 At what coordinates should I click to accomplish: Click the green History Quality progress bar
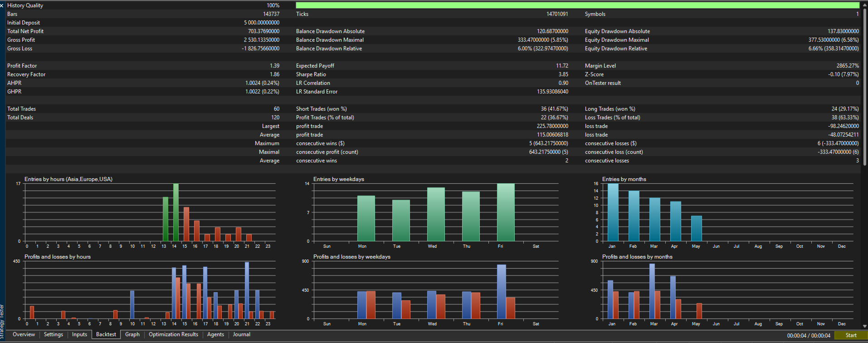click(x=577, y=5)
